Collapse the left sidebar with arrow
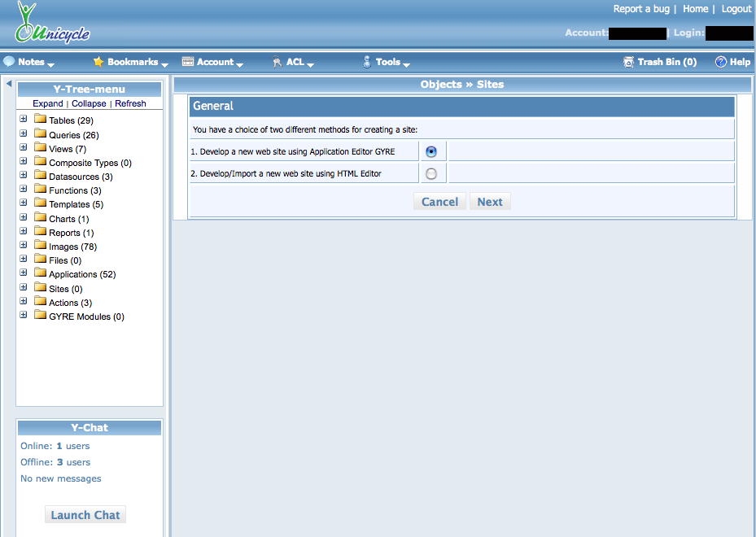 (8, 84)
